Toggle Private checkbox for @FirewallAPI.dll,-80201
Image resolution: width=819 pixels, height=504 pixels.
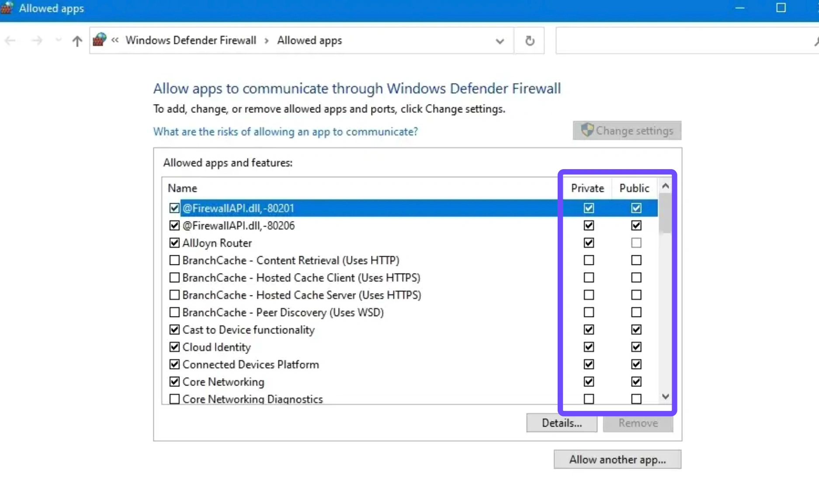pyautogui.click(x=589, y=208)
